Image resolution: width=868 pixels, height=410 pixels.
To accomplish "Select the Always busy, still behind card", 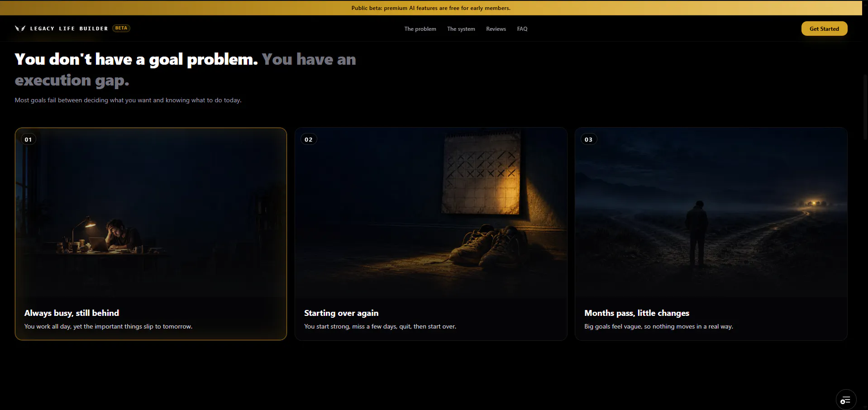I will click(x=151, y=234).
